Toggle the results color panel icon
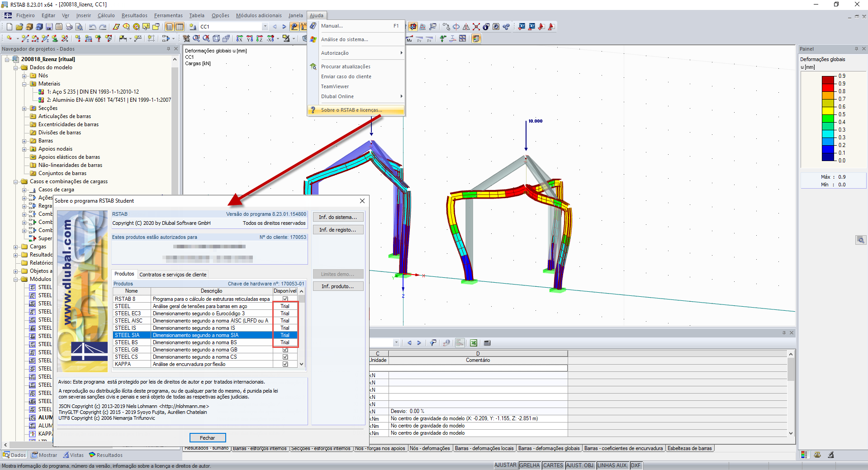868x470 pixels. 476,38
